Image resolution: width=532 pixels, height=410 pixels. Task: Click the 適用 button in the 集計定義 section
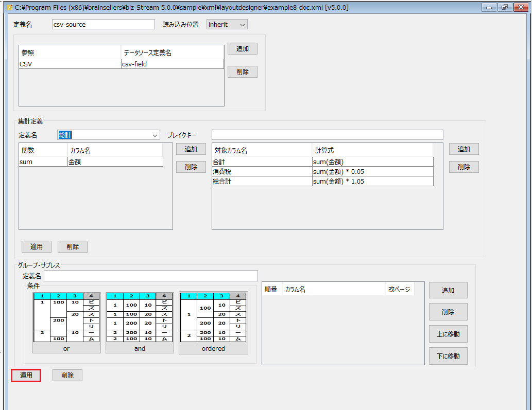coord(36,247)
